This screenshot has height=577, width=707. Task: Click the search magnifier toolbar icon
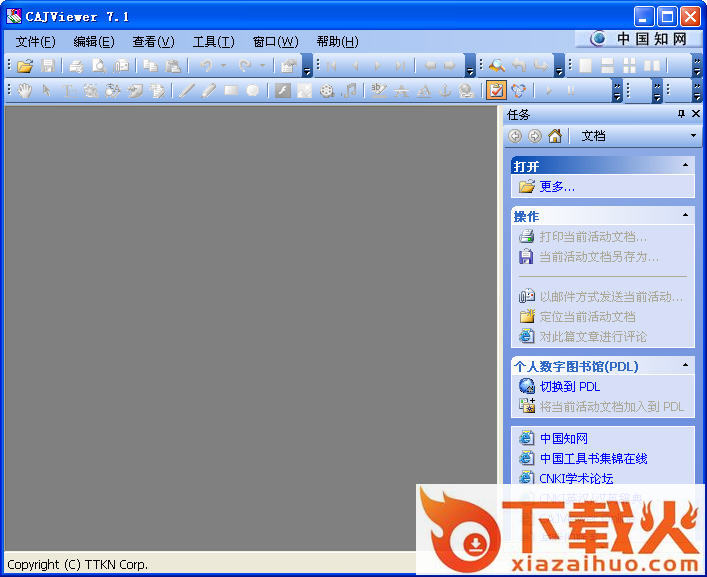coord(496,66)
